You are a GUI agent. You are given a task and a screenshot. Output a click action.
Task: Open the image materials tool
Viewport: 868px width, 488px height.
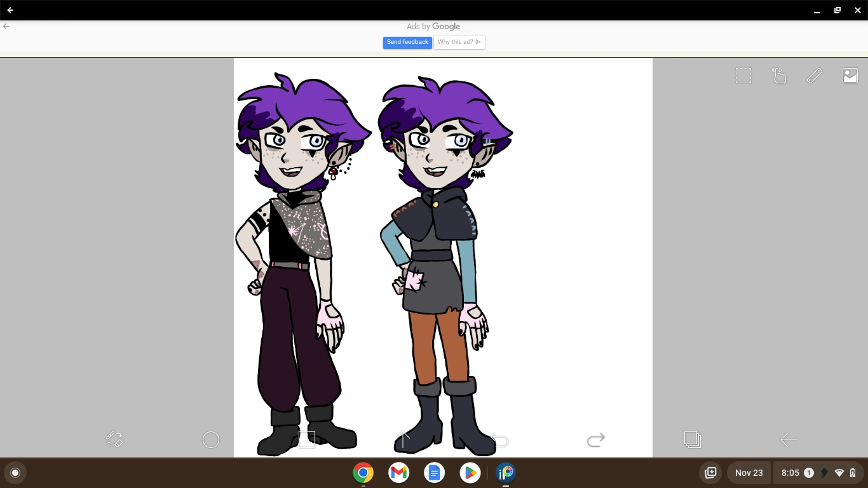(x=850, y=75)
